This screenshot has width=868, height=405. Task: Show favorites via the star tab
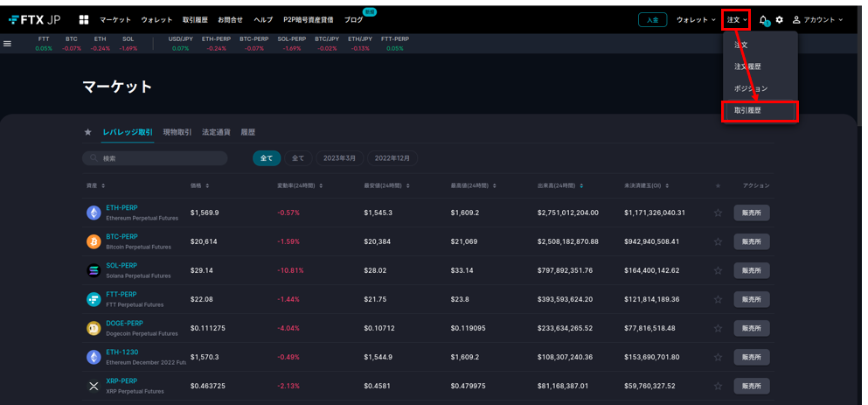(87, 132)
